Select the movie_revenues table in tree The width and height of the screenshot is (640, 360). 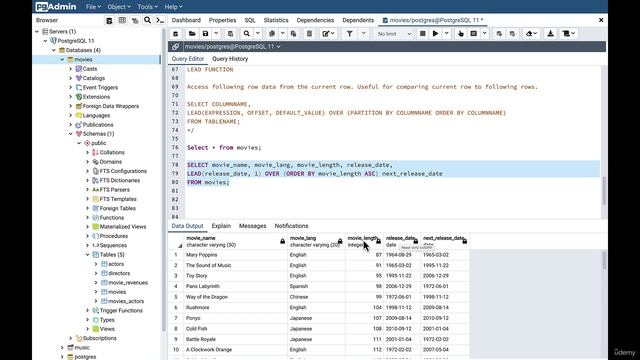point(128,283)
